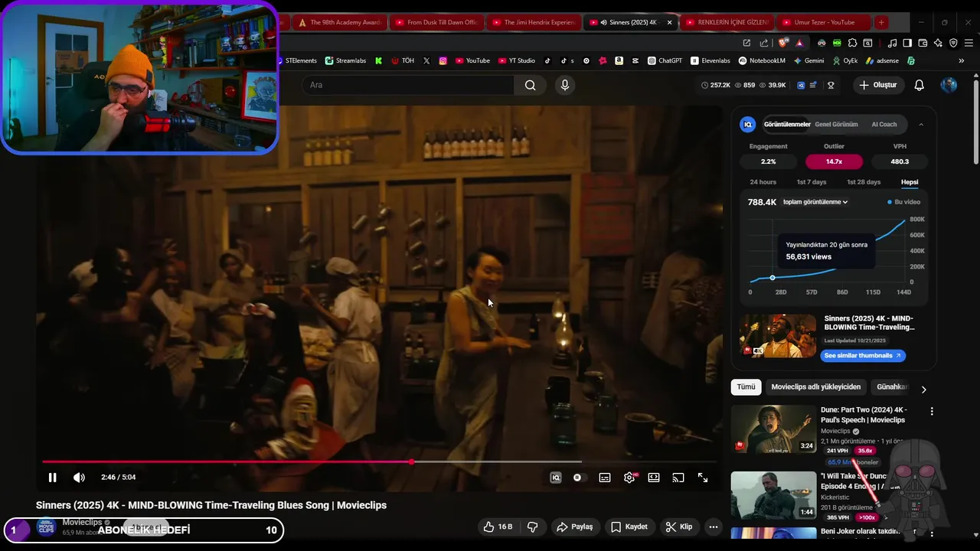Open the 'I Will Take Ser Duncan' video thumbnail
This screenshot has height=551, width=980.
(x=773, y=495)
